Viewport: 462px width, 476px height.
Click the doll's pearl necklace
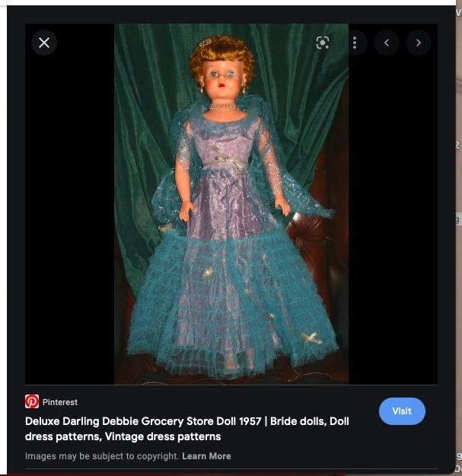[223, 106]
